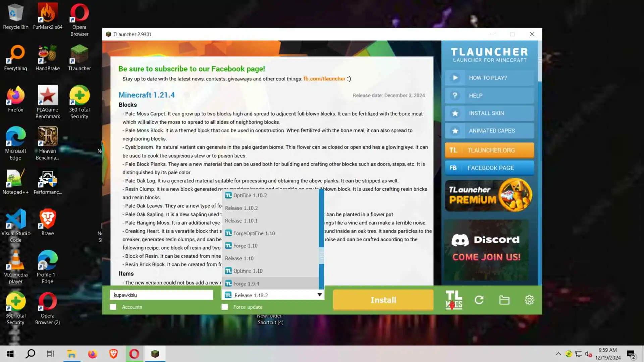Open Opera from the Windows taskbar
Image resolution: width=644 pixels, height=362 pixels.
pos(134,354)
